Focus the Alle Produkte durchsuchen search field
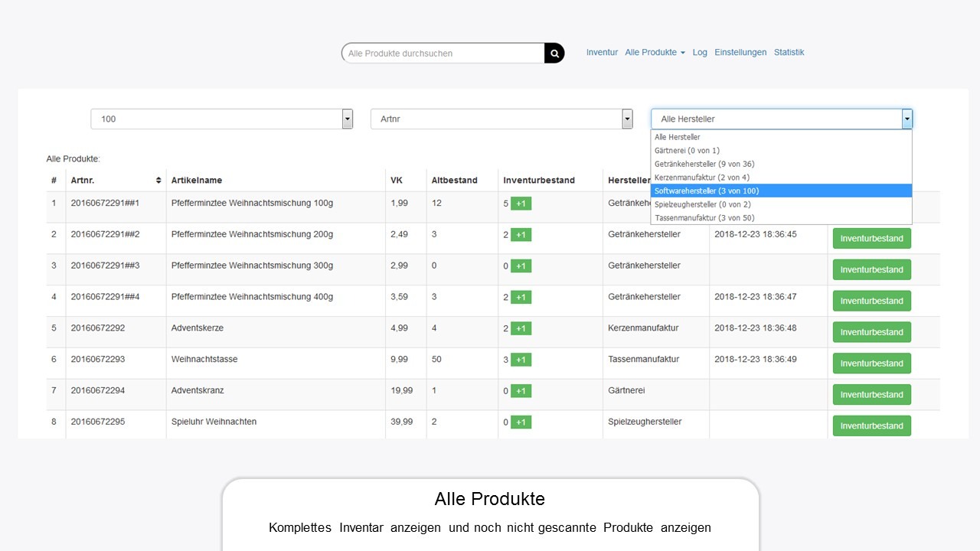Screen dimensions: 980x551 444,54
